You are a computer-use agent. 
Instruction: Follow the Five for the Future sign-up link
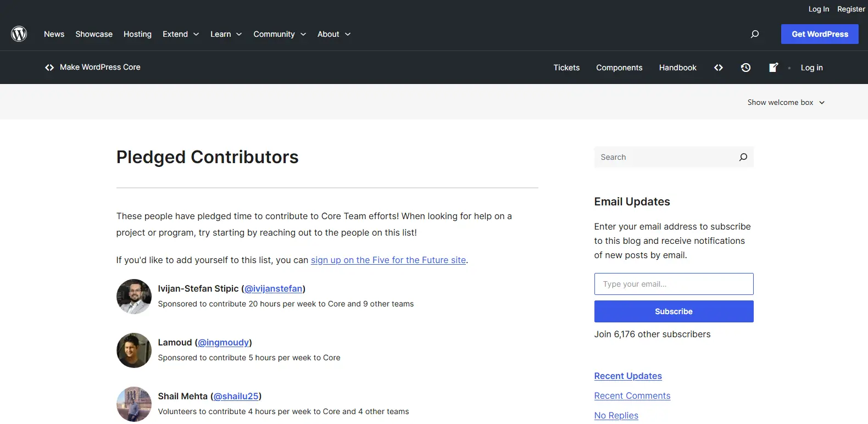[388, 260]
